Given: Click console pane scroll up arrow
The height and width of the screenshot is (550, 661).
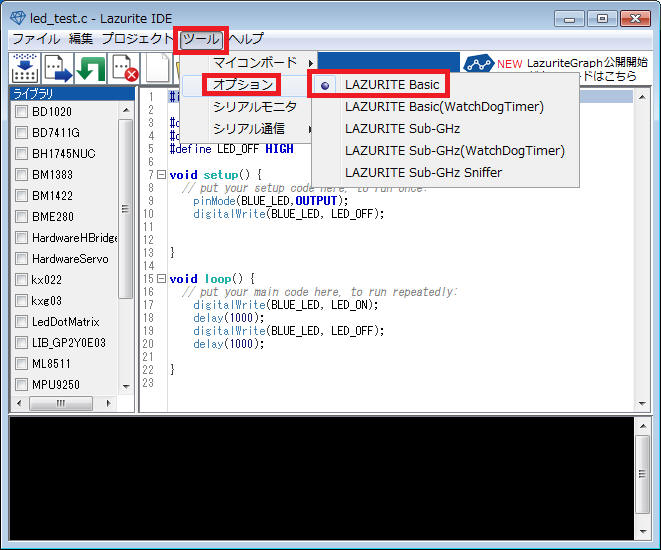Looking at the screenshot, I should click(642, 426).
